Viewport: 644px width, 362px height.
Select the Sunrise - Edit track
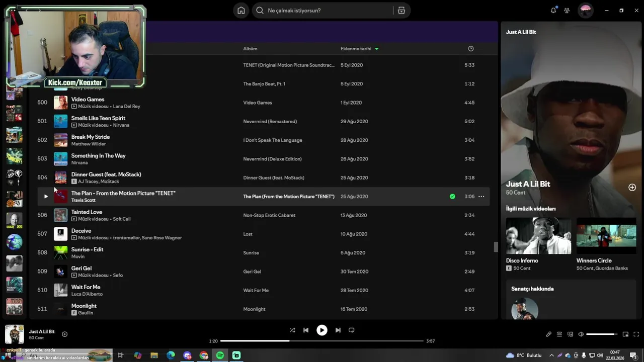click(x=87, y=249)
